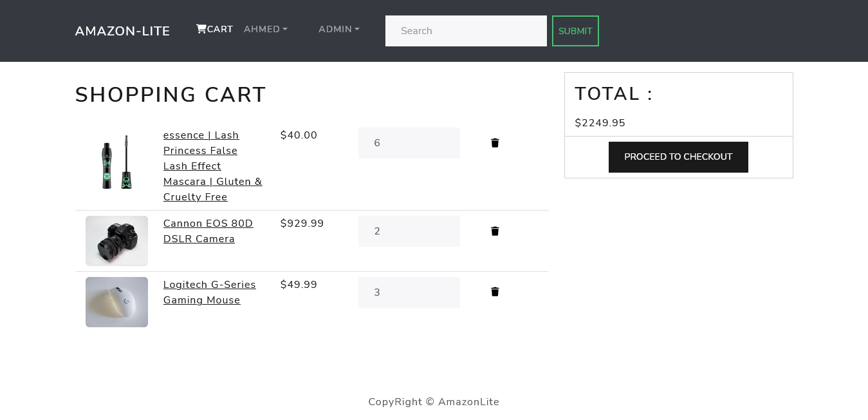The width and height of the screenshot is (868, 420).
Task: Click the SHOPPING CART heading
Action: point(171,95)
